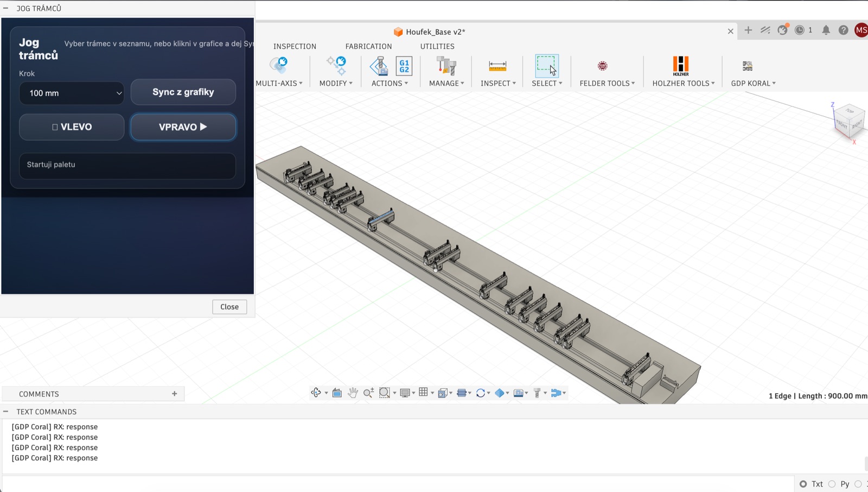The image size is (868, 492).
Task: Open the Krok 100 mm dropdown
Action: [x=72, y=93]
